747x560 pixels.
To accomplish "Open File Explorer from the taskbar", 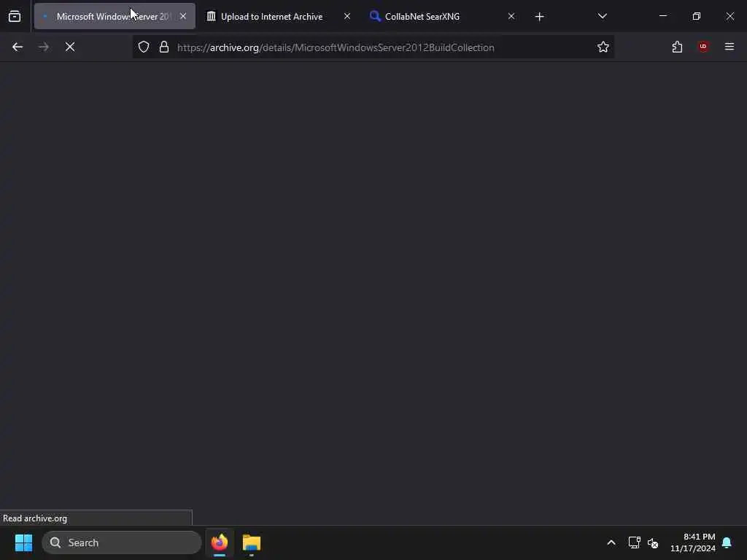I will [252, 542].
